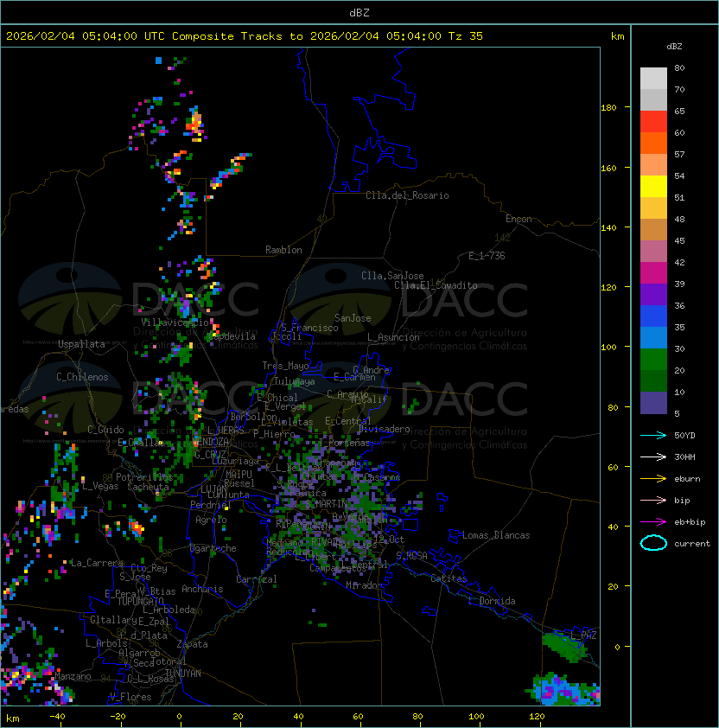Click the 'Clla.SanJose' map label
This screenshot has width=719, height=728.
point(392,276)
